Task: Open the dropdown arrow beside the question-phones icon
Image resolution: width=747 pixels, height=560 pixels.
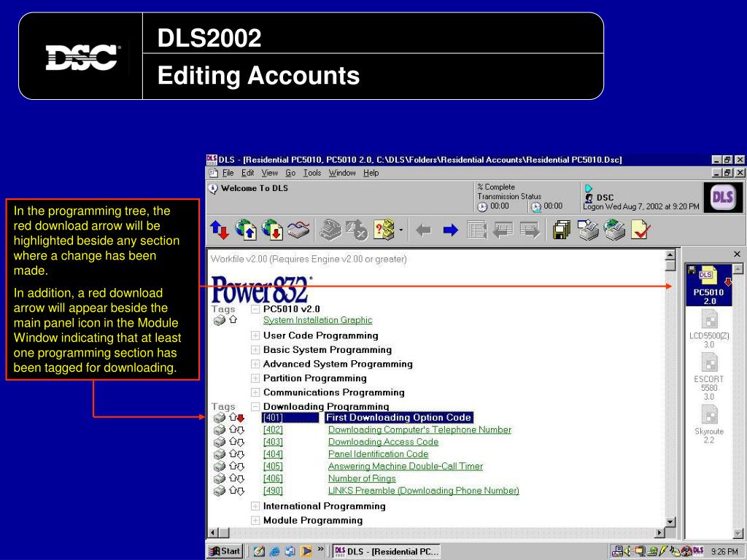Action: pos(400,230)
